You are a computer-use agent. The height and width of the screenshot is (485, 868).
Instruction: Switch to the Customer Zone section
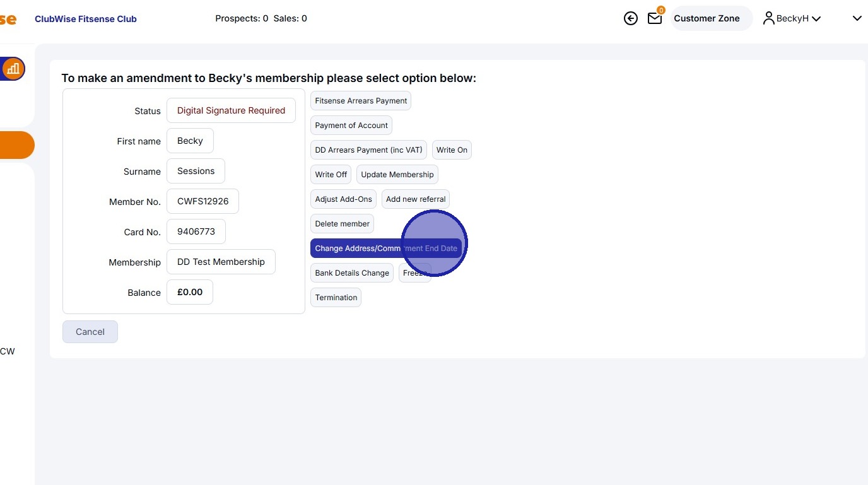[x=707, y=18]
